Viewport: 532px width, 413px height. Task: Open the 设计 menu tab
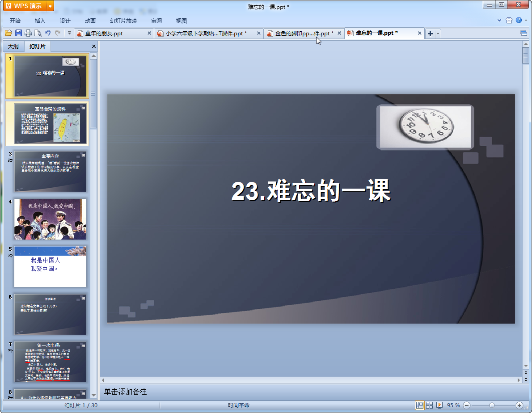pos(65,21)
